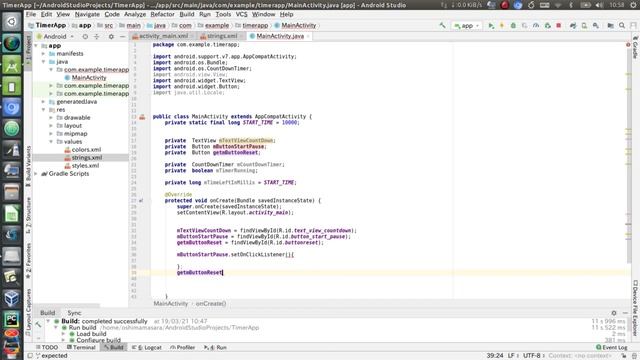Viewport: 640px width, 360px height.
Task: Open Device File Explorer side tab
Action: coord(636,308)
